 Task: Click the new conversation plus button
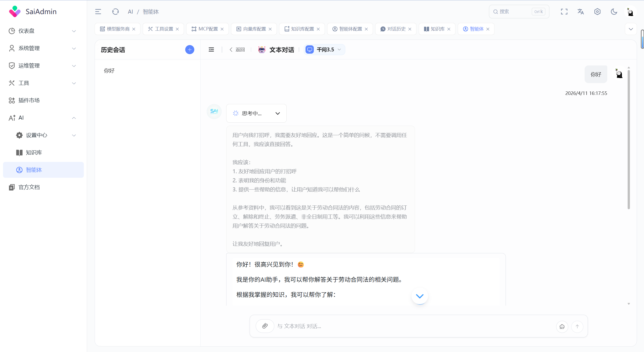pos(190,50)
